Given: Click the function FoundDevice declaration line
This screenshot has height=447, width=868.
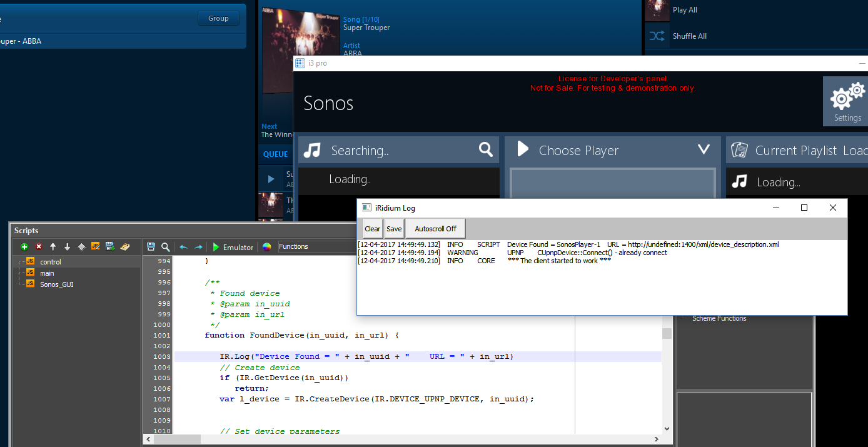Looking at the screenshot, I should click(301, 335).
